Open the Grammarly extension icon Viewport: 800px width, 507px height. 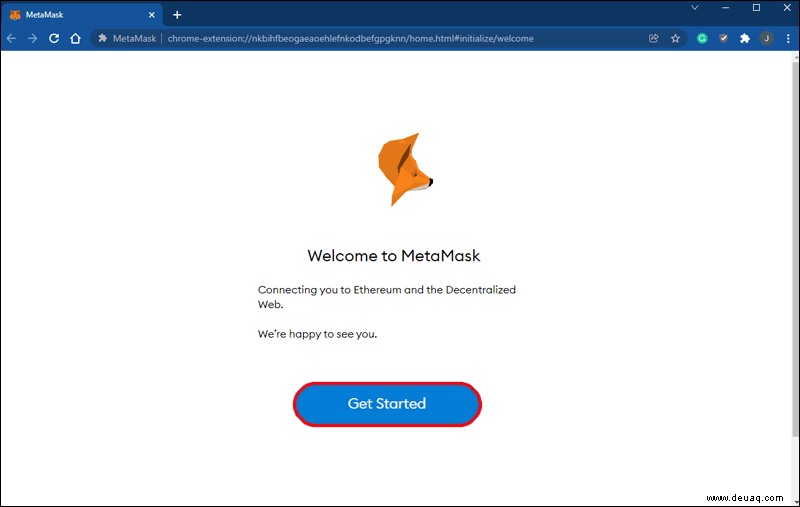[702, 38]
